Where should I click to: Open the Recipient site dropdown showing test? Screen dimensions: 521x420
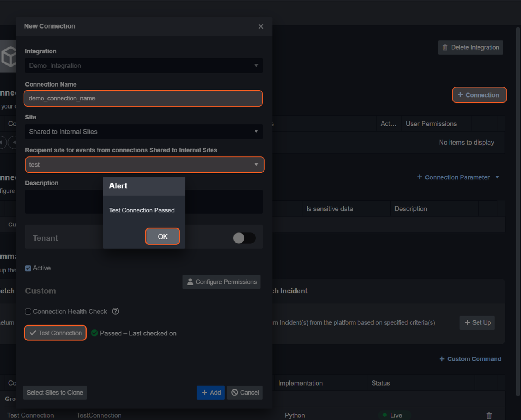coord(144,165)
